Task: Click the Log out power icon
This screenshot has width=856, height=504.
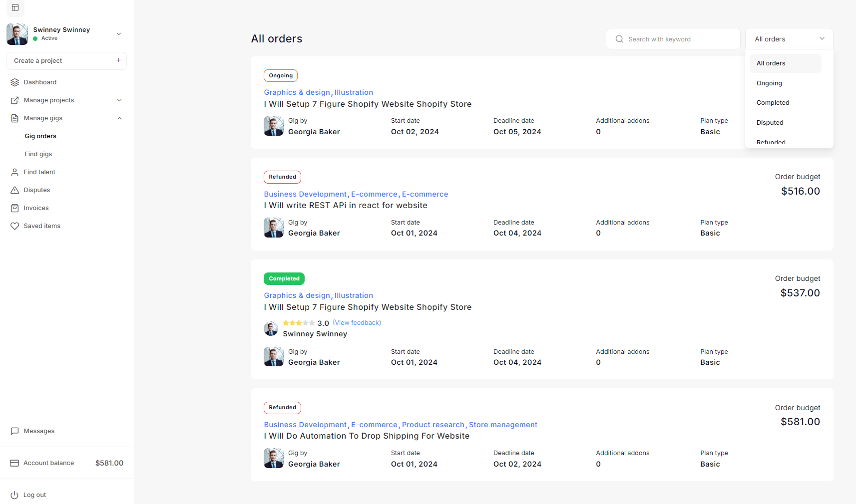Action: 14,495
